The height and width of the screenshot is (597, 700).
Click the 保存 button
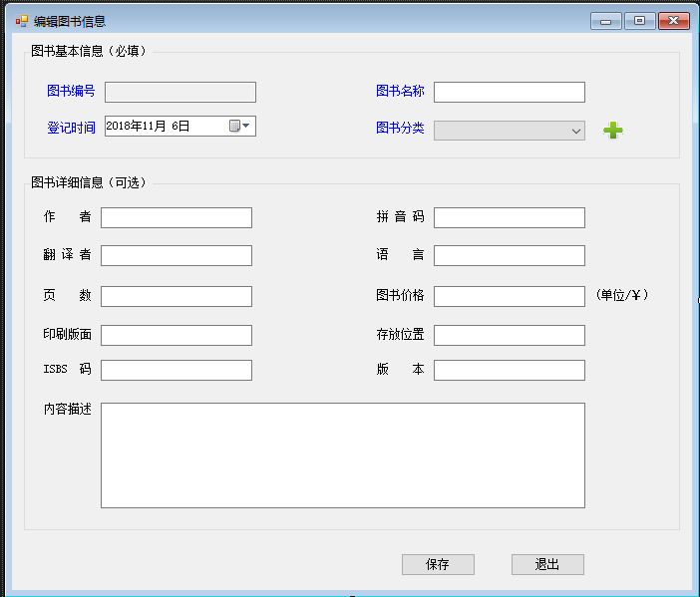pyautogui.click(x=438, y=564)
